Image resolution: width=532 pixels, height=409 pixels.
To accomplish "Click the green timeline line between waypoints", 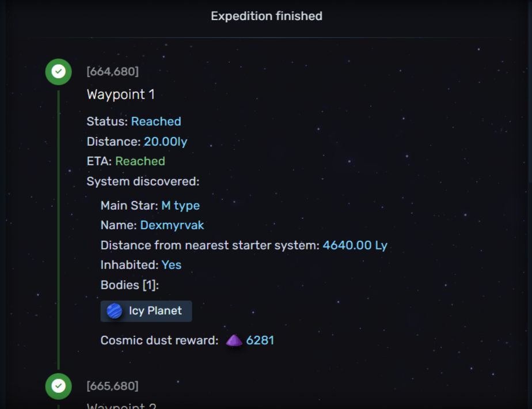I will 58,230.
